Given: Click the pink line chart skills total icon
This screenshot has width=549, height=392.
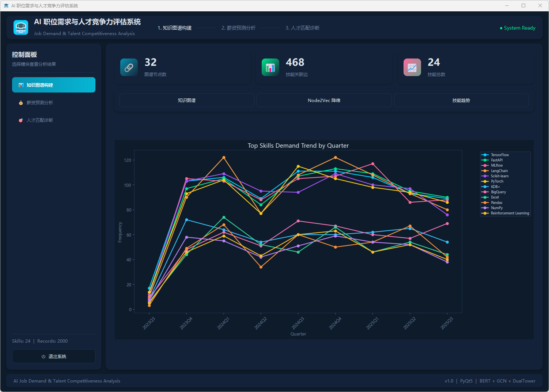Looking at the screenshot, I should (x=412, y=67).
